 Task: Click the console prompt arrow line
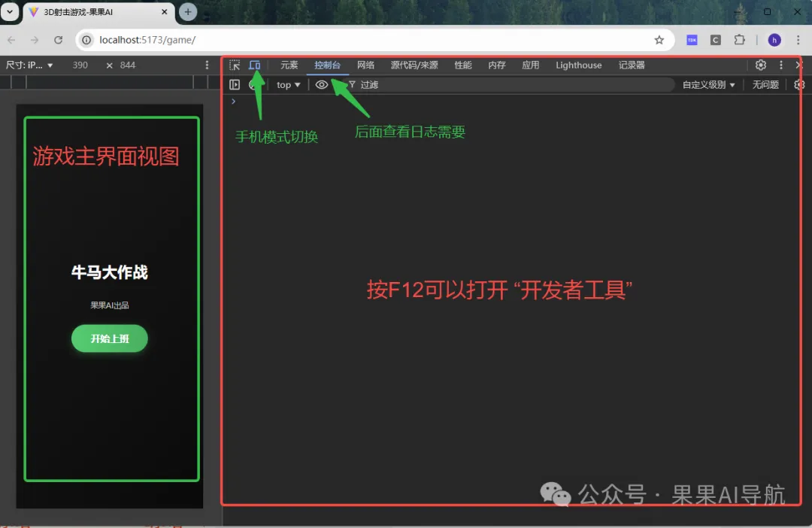(234, 102)
